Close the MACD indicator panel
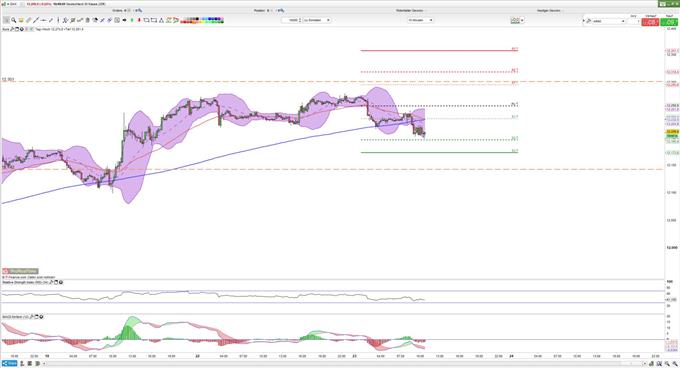Image resolution: width=680 pixels, height=368 pixels. tap(41, 317)
